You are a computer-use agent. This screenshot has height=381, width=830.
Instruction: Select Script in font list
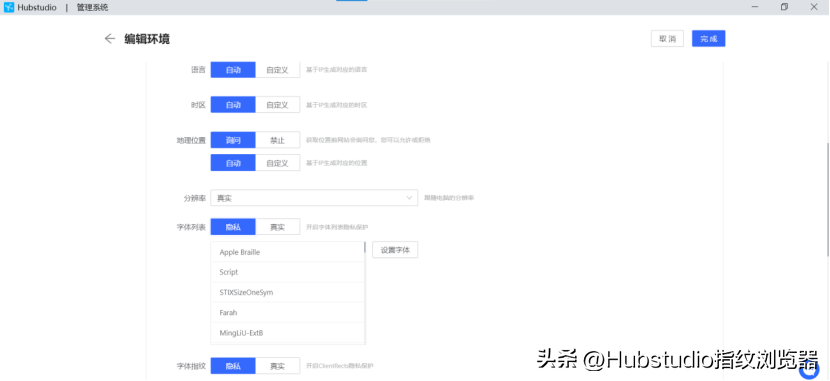(287, 272)
